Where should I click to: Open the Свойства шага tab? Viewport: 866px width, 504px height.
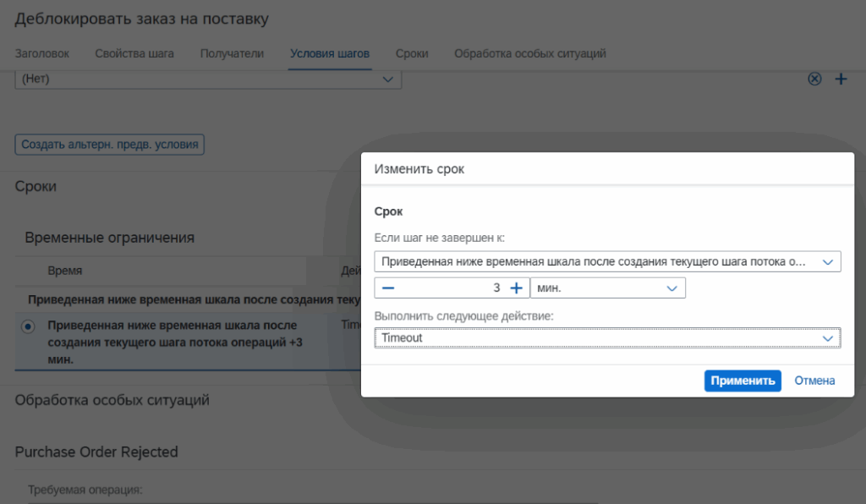[134, 53]
